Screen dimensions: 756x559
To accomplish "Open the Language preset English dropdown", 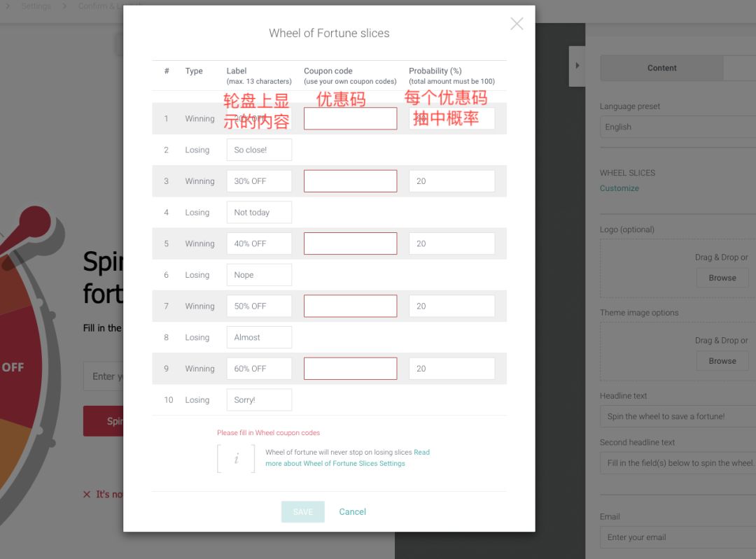I will (x=678, y=127).
